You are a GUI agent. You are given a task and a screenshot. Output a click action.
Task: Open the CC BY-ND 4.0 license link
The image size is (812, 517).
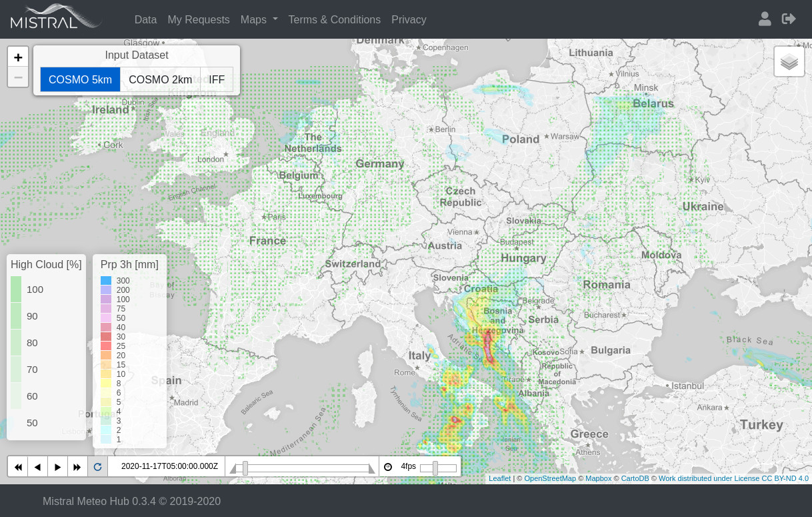point(733,478)
